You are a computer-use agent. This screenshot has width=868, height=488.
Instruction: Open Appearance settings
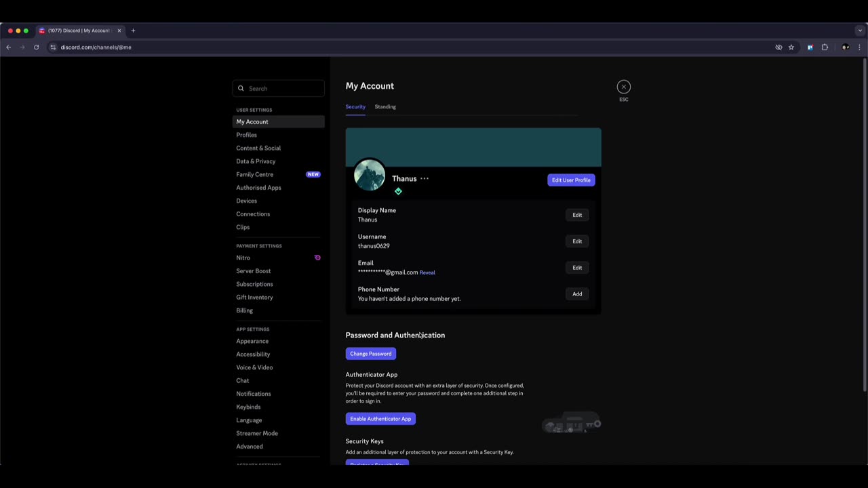point(279,341)
